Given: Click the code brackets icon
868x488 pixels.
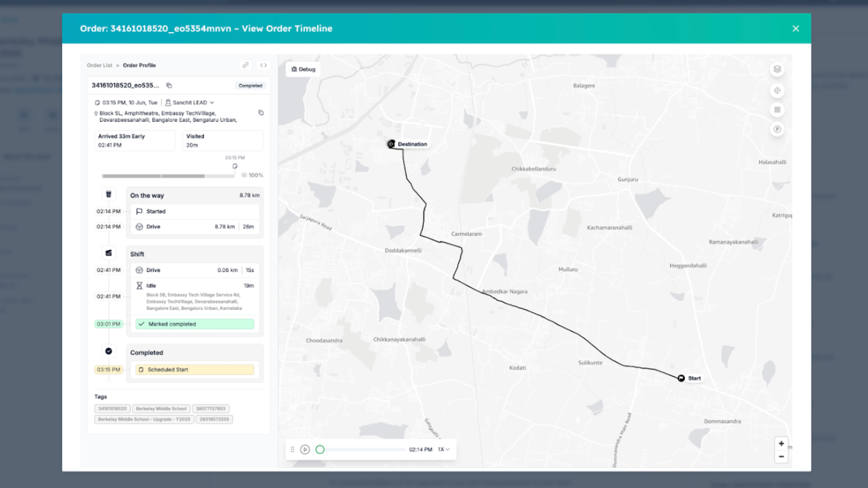Looking at the screenshot, I should click(x=263, y=65).
